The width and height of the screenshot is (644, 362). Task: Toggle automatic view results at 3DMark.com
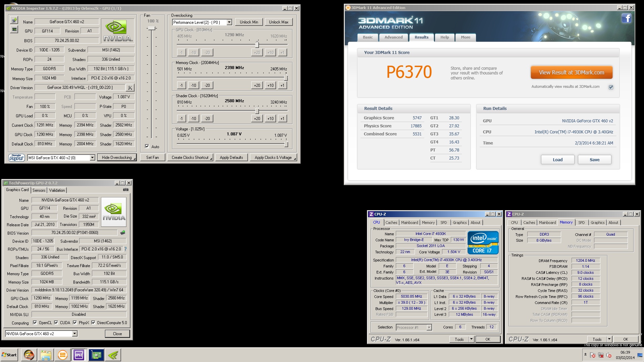point(611,87)
